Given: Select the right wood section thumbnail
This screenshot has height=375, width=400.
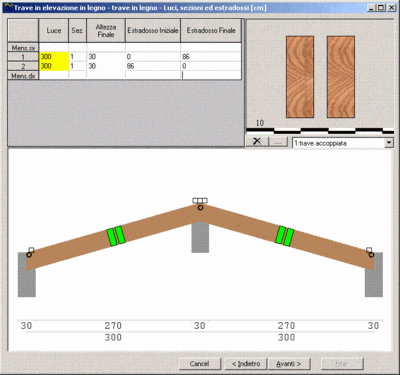Looking at the screenshot, I should pos(341,77).
